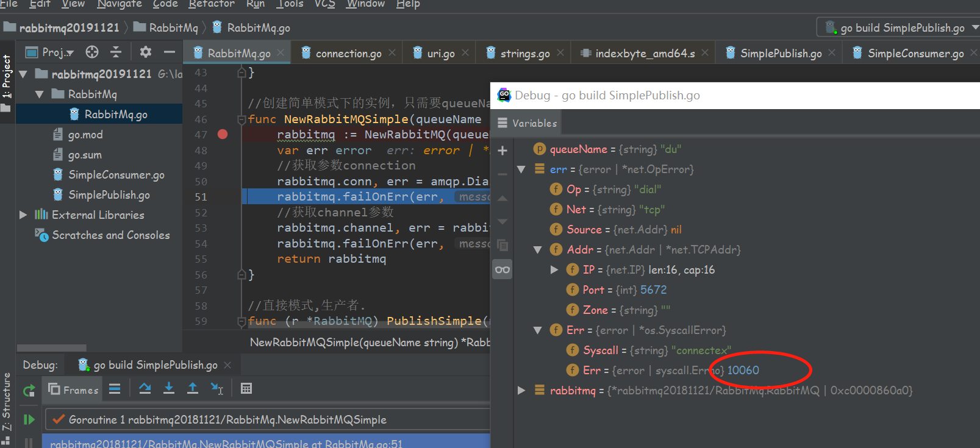Click the duplicate watch copy icon
Viewport: 980px width, 448px height.
tap(503, 245)
